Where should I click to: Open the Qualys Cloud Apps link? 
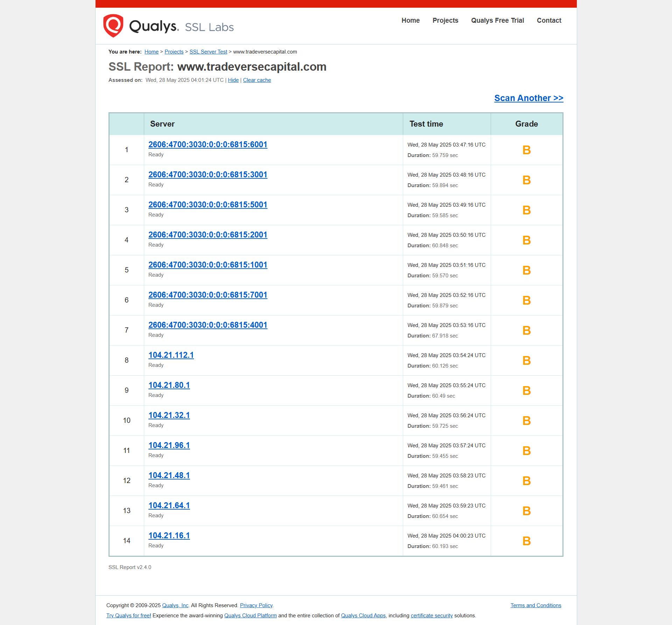(364, 616)
